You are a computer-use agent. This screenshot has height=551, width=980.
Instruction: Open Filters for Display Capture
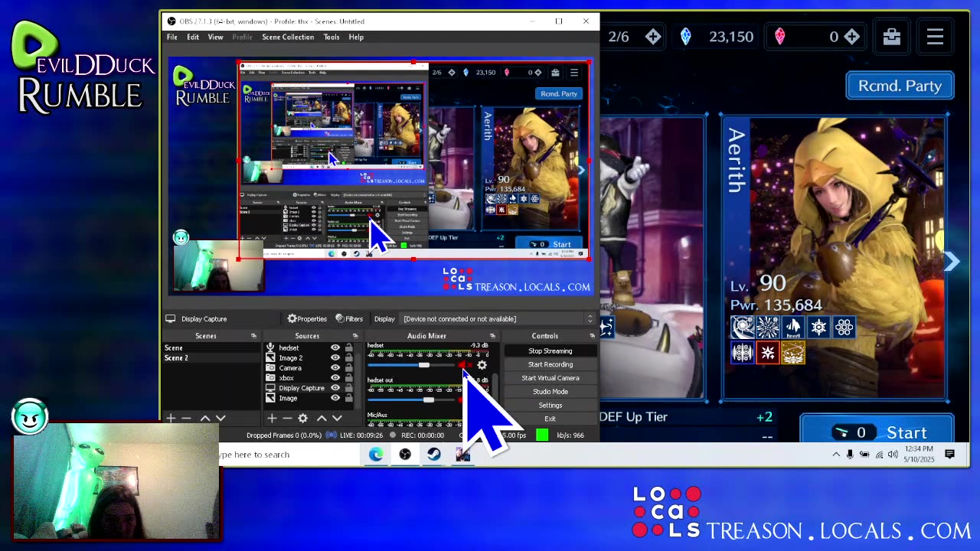pos(349,319)
